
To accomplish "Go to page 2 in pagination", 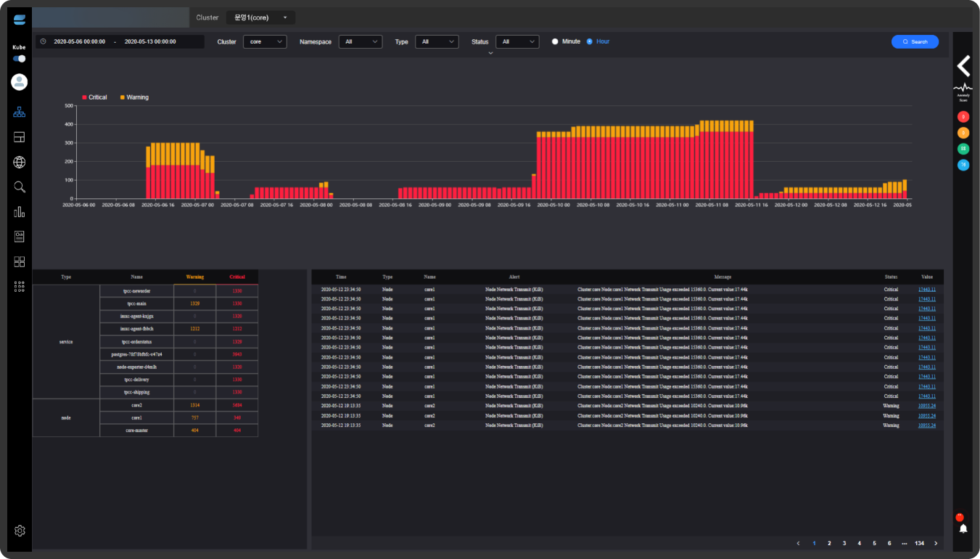I will pyautogui.click(x=829, y=543).
